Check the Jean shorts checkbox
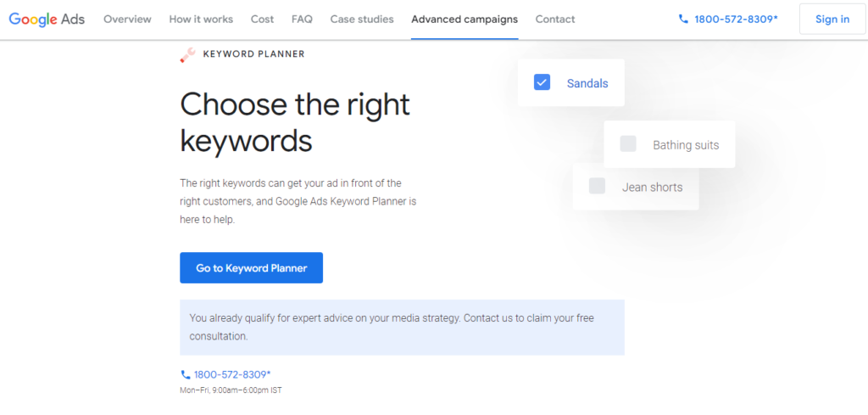The image size is (868, 415). coord(598,186)
